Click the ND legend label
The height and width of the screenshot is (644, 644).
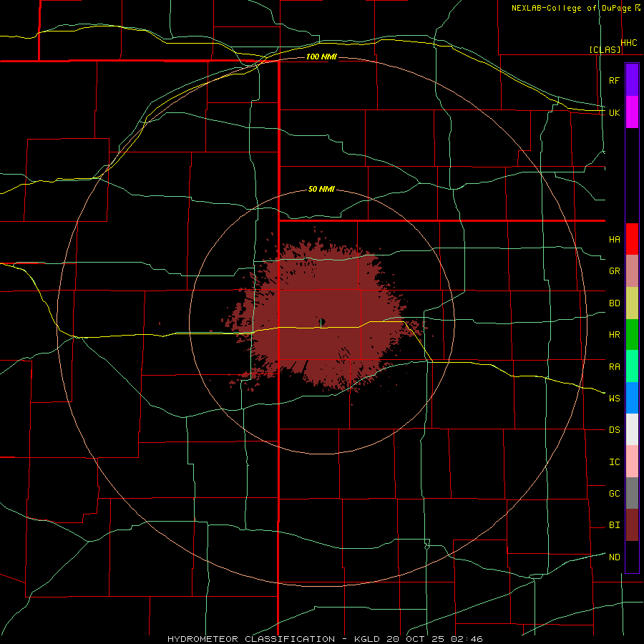614,557
